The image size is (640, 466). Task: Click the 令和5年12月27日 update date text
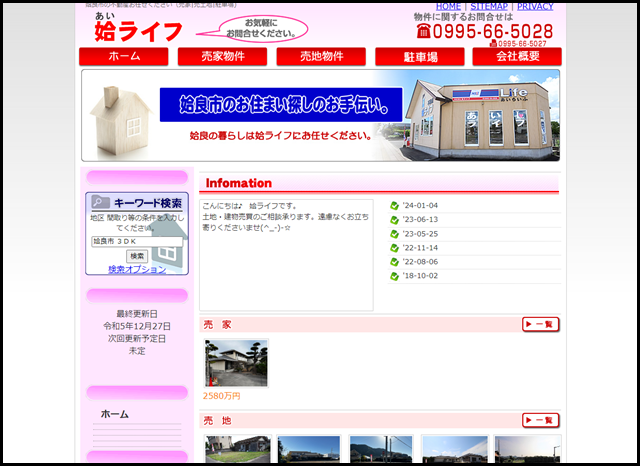point(137,326)
